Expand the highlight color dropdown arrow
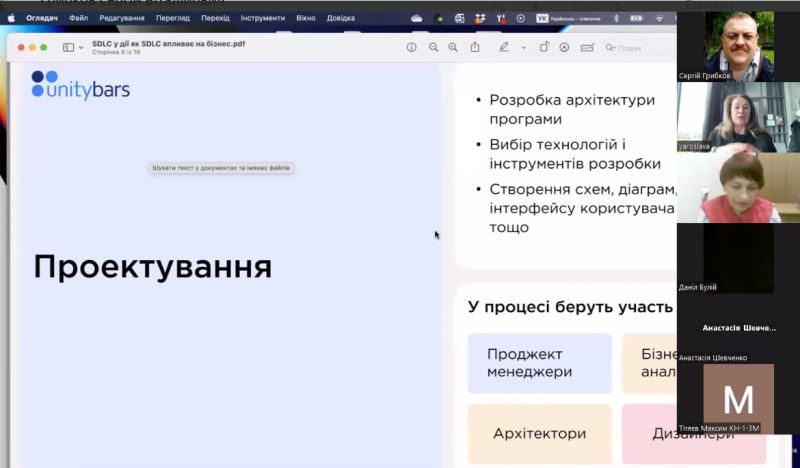The height and width of the screenshot is (468, 800). click(523, 48)
